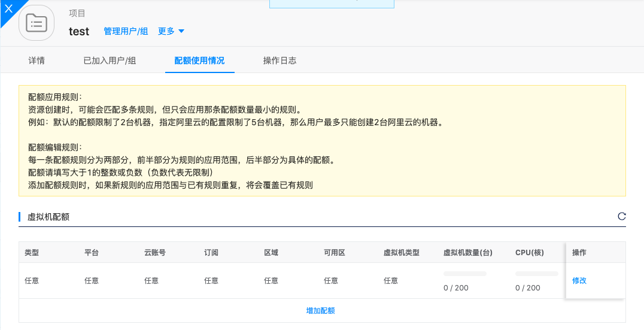Click the 管理用户/组 link

click(126, 31)
